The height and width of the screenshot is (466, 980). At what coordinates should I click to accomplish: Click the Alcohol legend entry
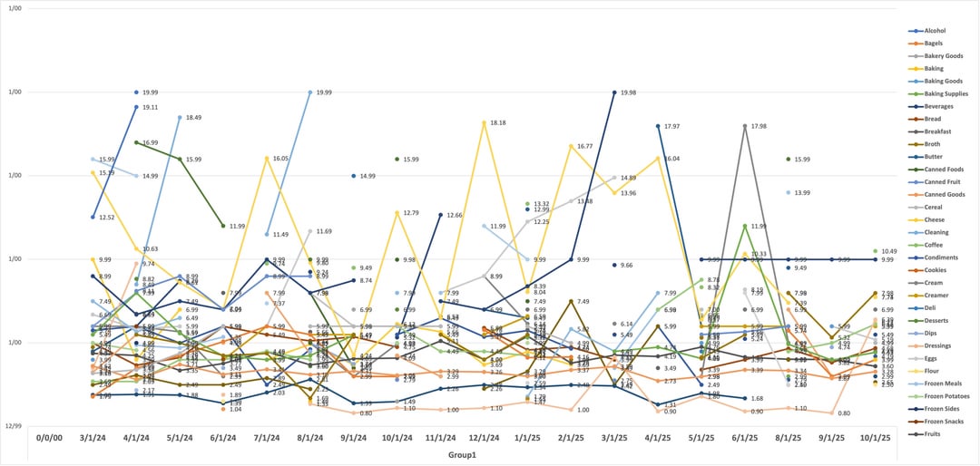(936, 31)
